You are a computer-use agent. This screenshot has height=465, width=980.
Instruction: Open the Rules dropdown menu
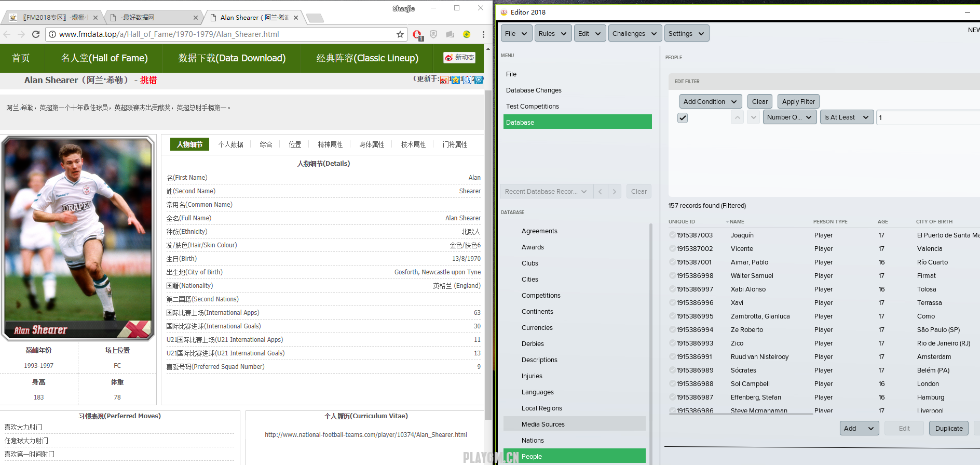coord(553,34)
